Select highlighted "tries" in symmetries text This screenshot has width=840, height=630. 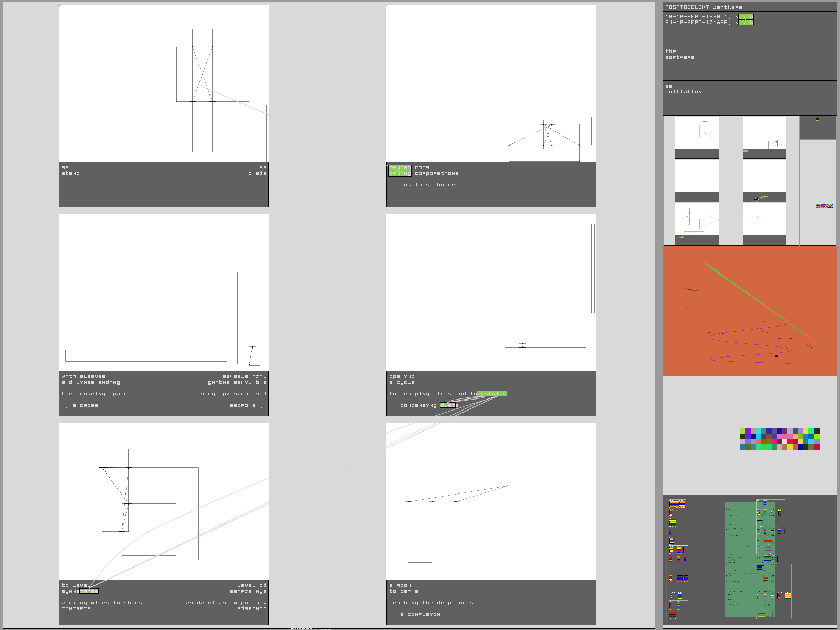(x=89, y=591)
